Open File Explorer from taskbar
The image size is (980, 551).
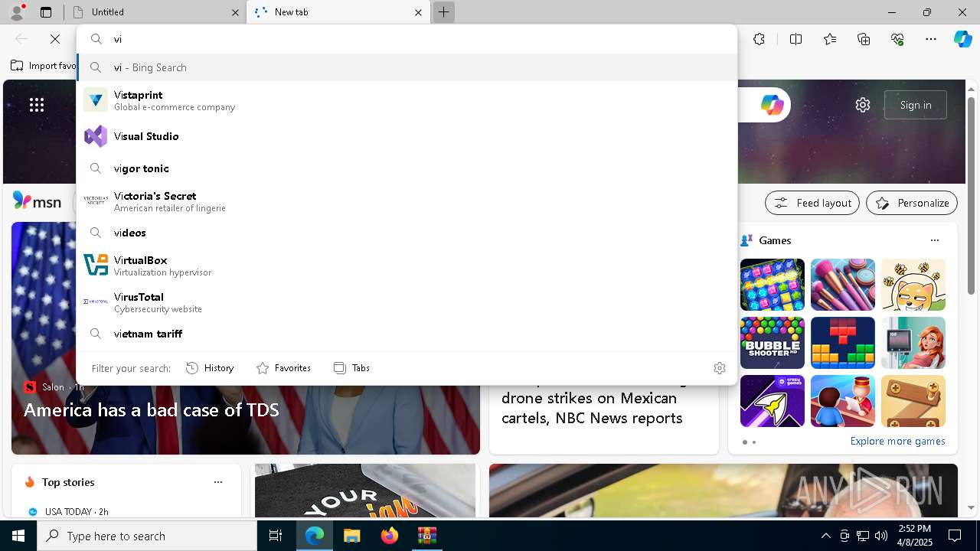351,536
